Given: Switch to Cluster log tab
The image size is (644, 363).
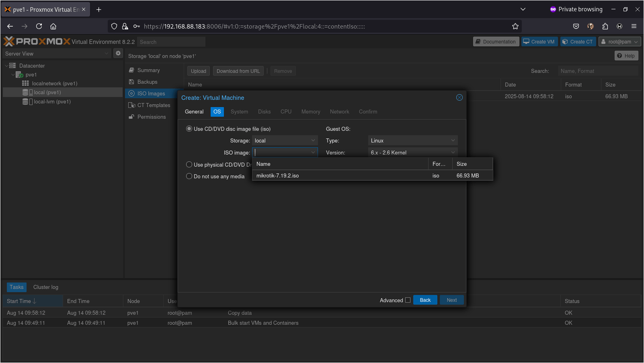Looking at the screenshot, I should pos(46,287).
